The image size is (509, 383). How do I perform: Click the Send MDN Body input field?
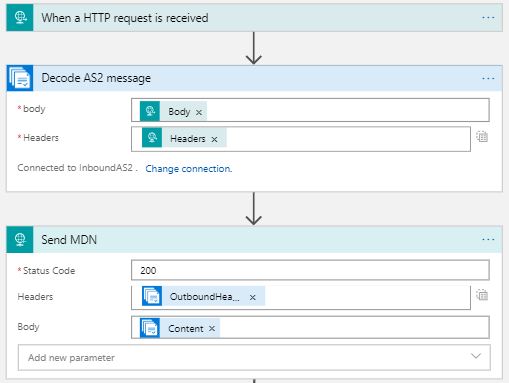[x=310, y=327]
